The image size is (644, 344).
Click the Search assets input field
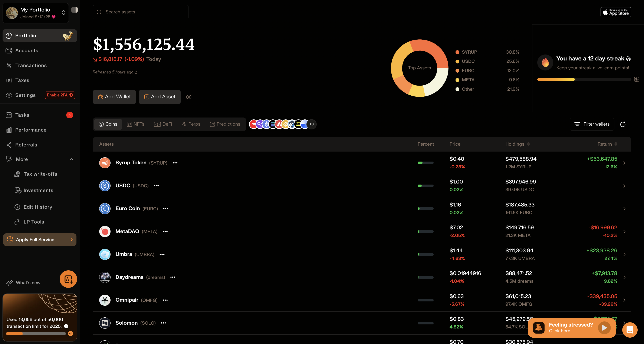[140, 12]
